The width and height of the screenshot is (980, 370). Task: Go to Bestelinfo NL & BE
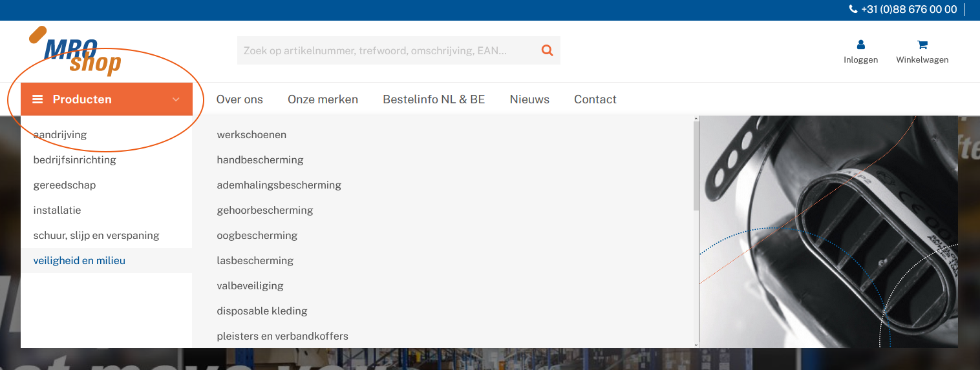click(434, 99)
